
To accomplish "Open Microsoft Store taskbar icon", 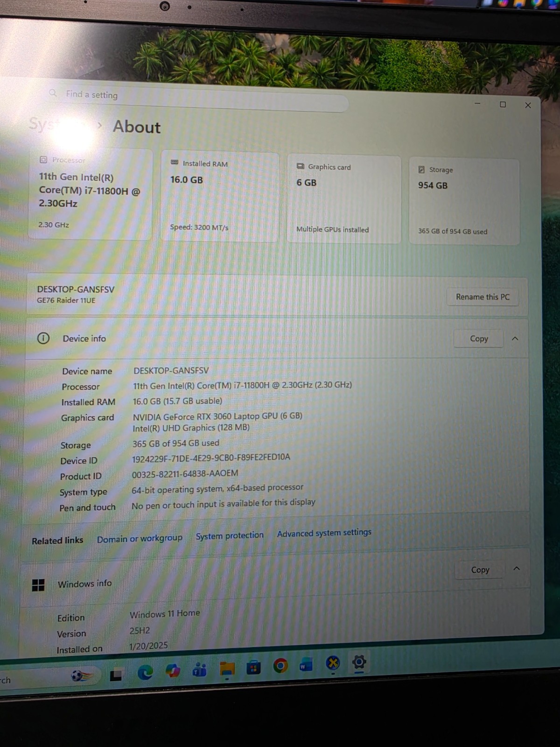I will (253, 667).
